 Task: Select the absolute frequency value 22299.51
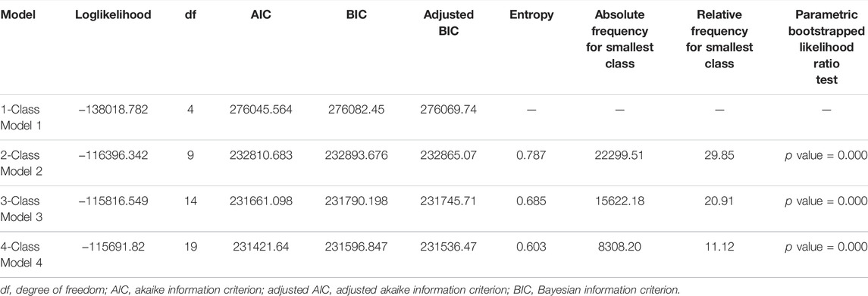619,155
